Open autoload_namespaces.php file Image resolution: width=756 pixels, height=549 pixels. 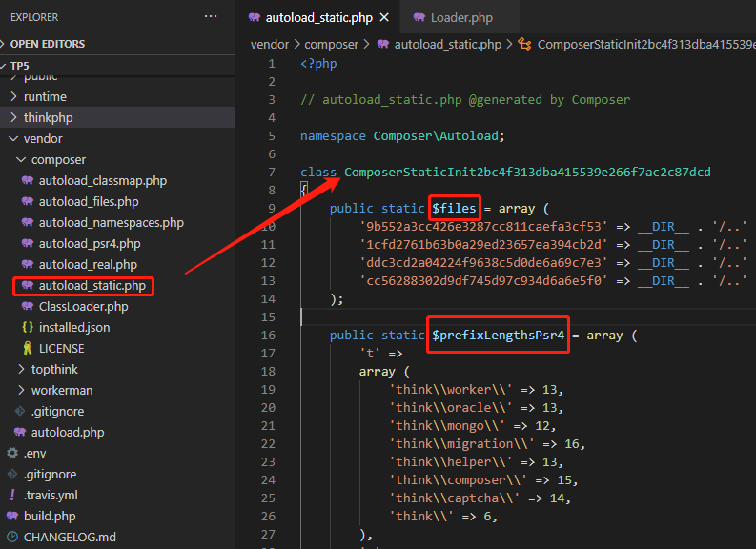click(x=112, y=223)
